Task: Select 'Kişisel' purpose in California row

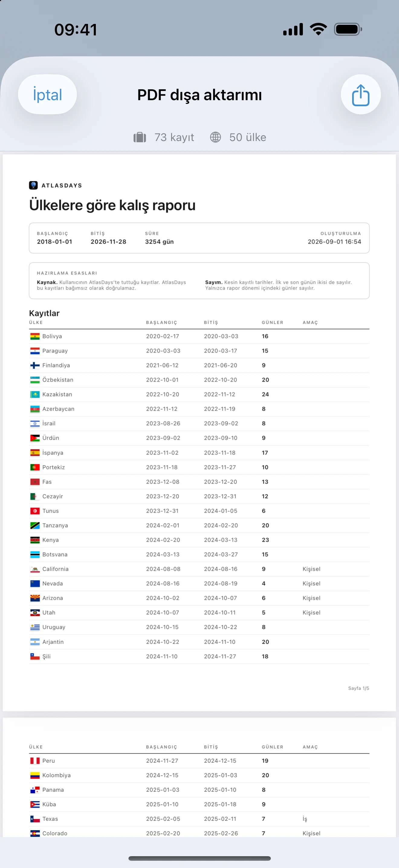Action: [x=312, y=569]
